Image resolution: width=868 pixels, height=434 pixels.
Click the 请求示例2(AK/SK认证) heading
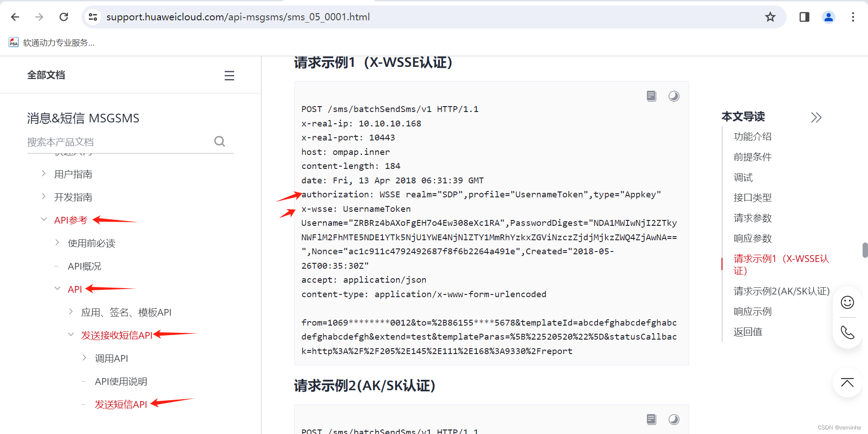click(364, 386)
